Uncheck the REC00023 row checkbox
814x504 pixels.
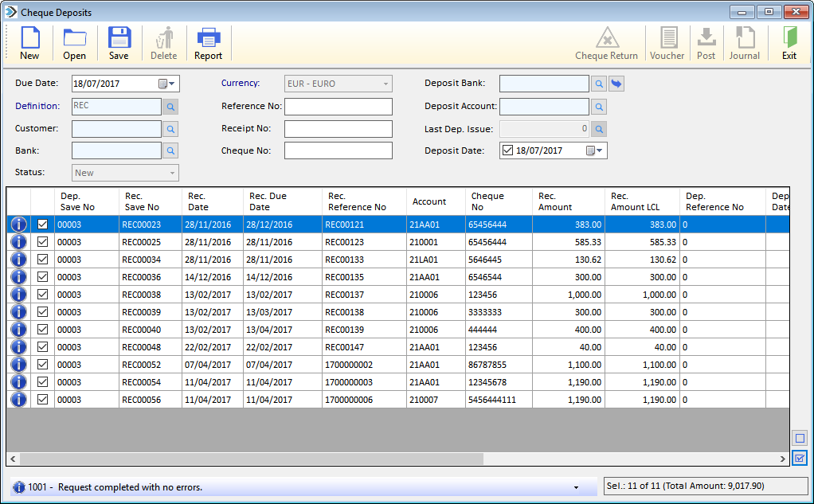pyautogui.click(x=42, y=225)
